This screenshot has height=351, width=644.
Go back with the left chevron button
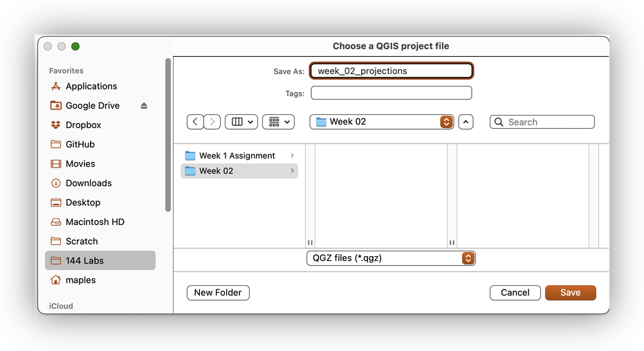pyautogui.click(x=196, y=122)
